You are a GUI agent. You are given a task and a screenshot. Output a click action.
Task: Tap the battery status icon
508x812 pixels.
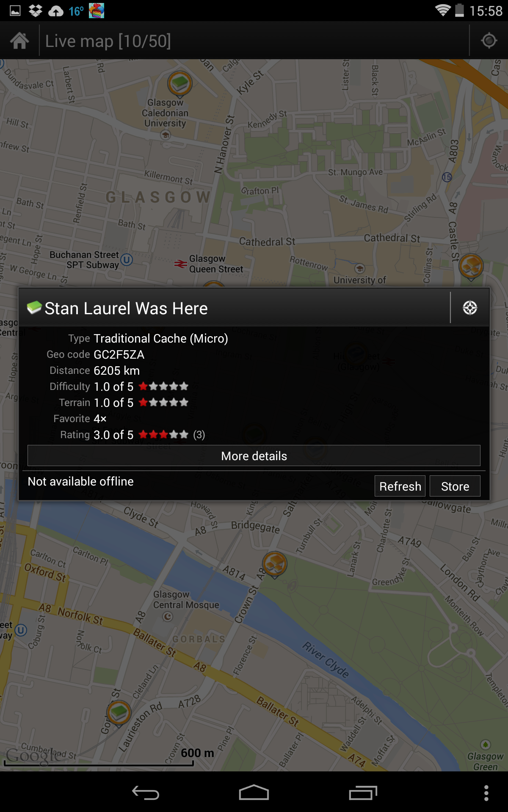460,10
